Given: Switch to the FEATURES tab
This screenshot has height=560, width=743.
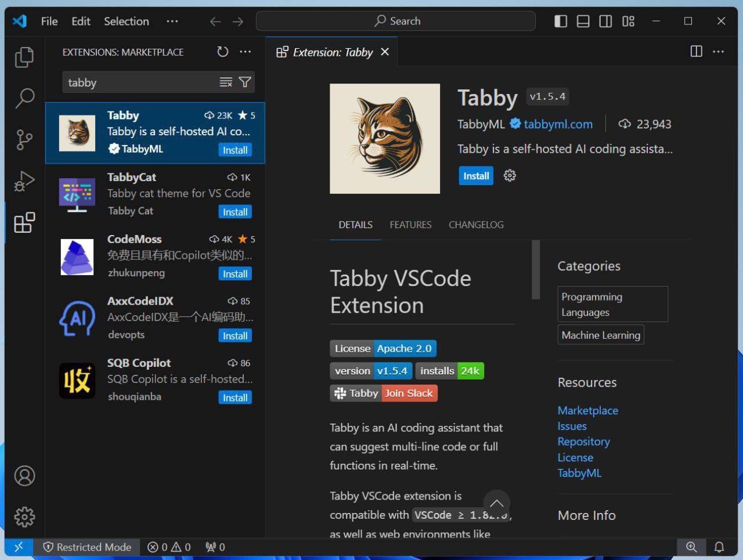Looking at the screenshot, I should pyautogui.click(x=410, y=225).
